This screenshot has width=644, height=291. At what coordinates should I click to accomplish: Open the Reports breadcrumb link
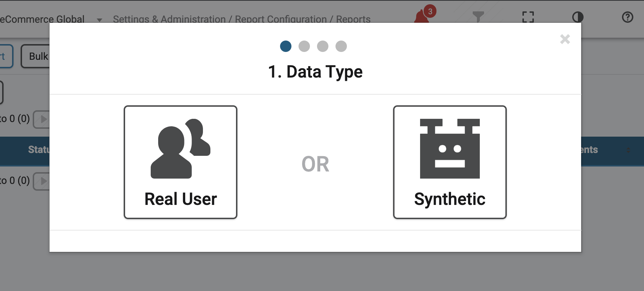point(353,19)
